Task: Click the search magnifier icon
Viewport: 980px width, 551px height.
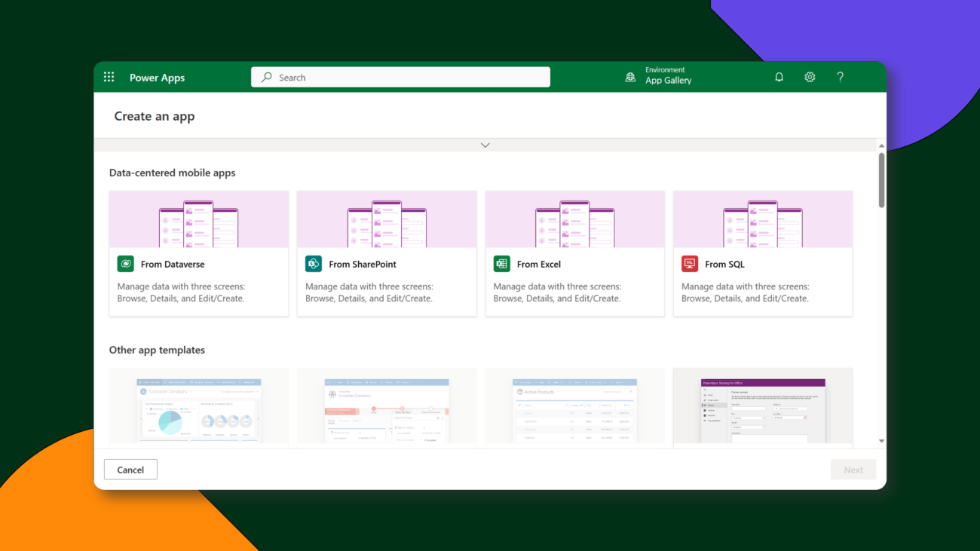Action: coord(266,77)
